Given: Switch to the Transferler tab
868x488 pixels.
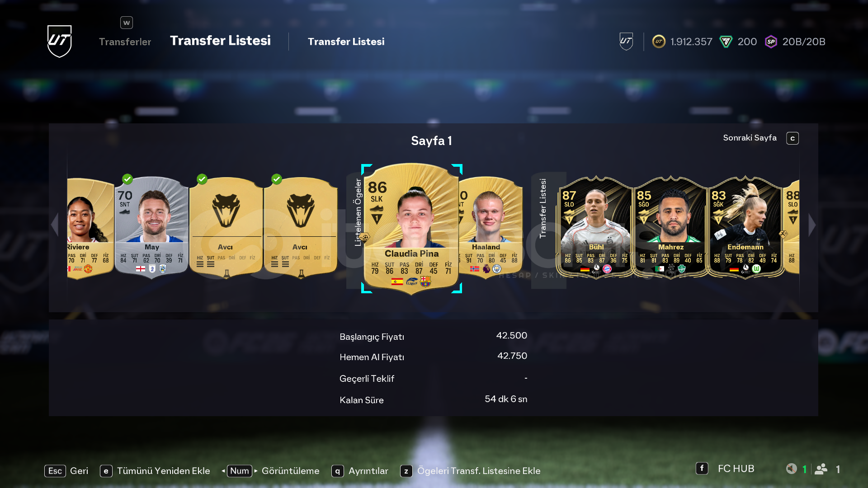Looking at the screenshot, I should 125,42.
